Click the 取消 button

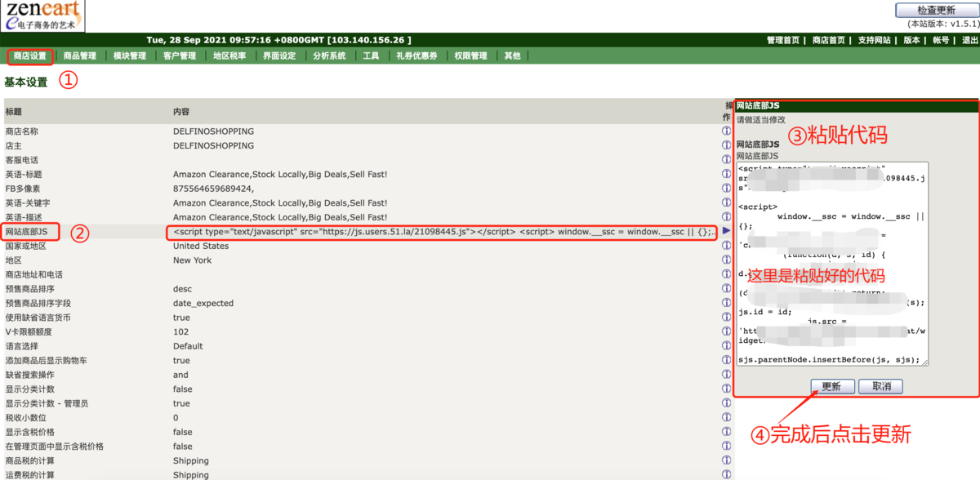[x=881, y=386]
